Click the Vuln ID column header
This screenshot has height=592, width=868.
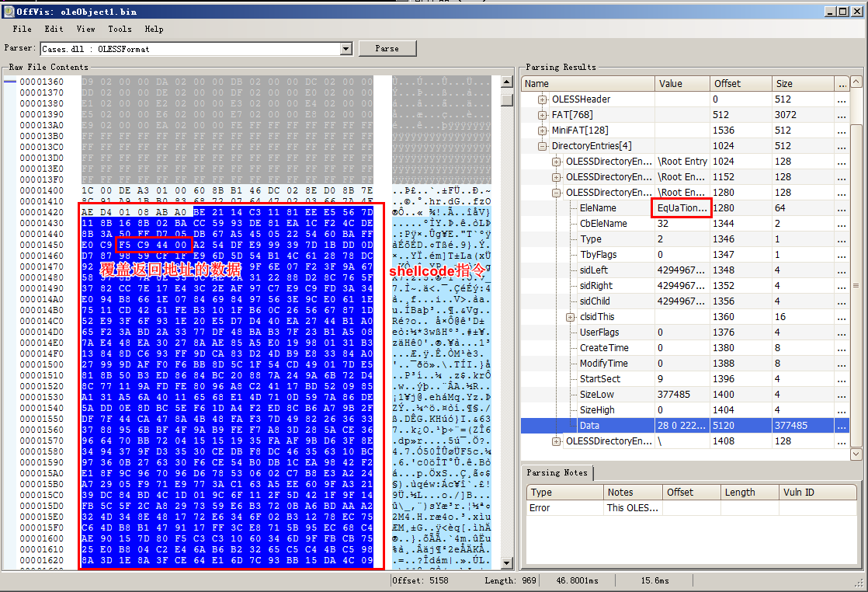tap(818, 493)
